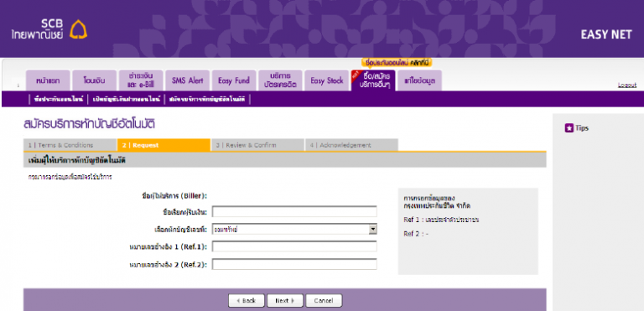Viewport: 644px width, 311px height.
Task: Click the Tips star icon
Action: (x=569, y=128)
